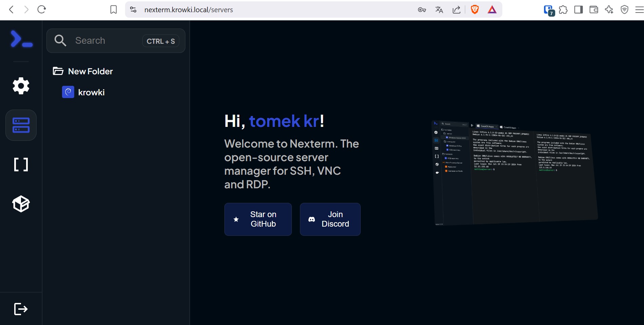This screenshot has width=644, height=325.
Task: Open the Settings gear in sidebar
Action: pos(21,86)
